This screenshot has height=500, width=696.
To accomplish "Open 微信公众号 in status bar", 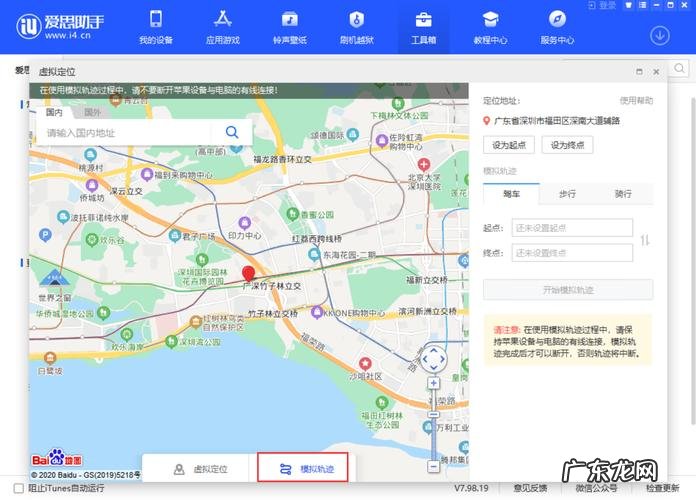I will pyautogui.click(x=596, y=488).
